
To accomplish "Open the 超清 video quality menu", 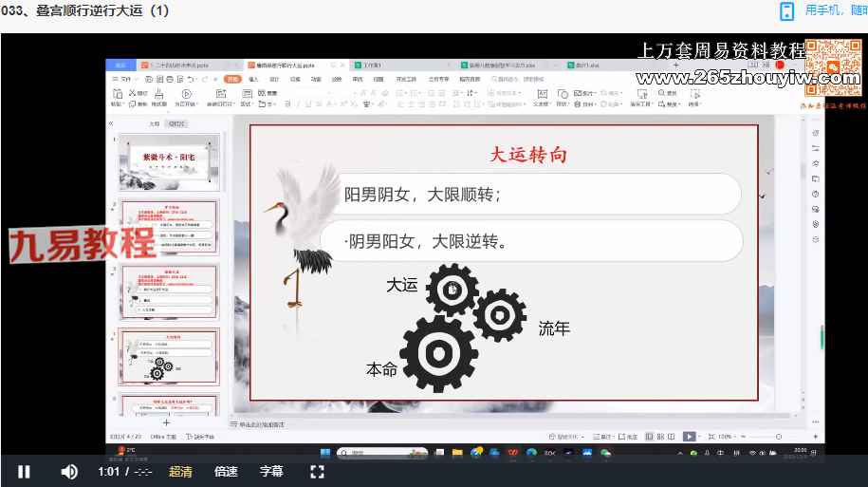I will tap(180, 472).
